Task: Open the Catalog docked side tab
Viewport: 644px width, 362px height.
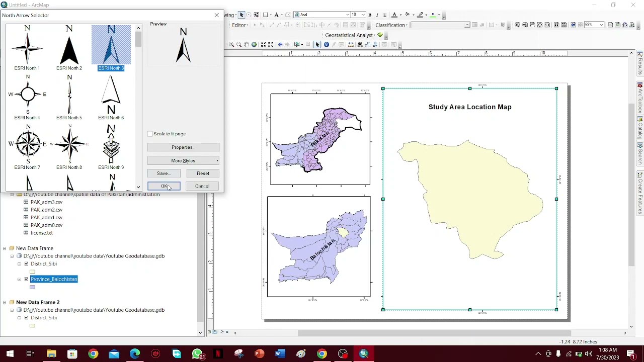Action: (640, 129)
